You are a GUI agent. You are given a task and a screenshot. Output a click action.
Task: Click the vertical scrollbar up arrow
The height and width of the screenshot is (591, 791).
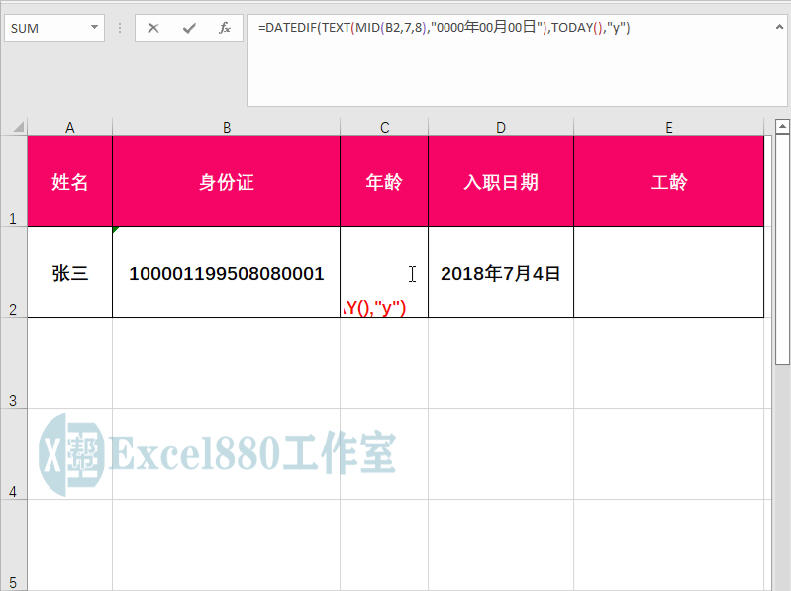(782, 126)
